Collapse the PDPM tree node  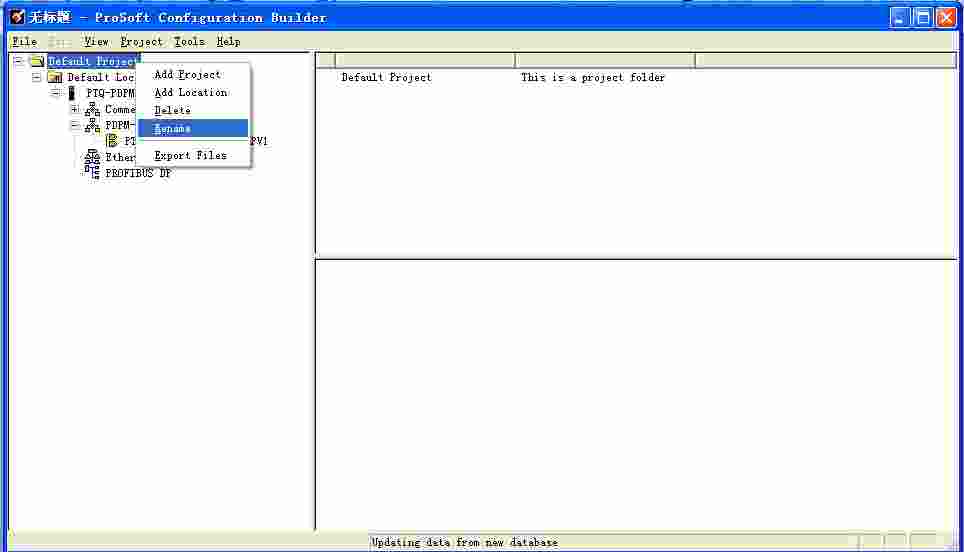(74, 126)
